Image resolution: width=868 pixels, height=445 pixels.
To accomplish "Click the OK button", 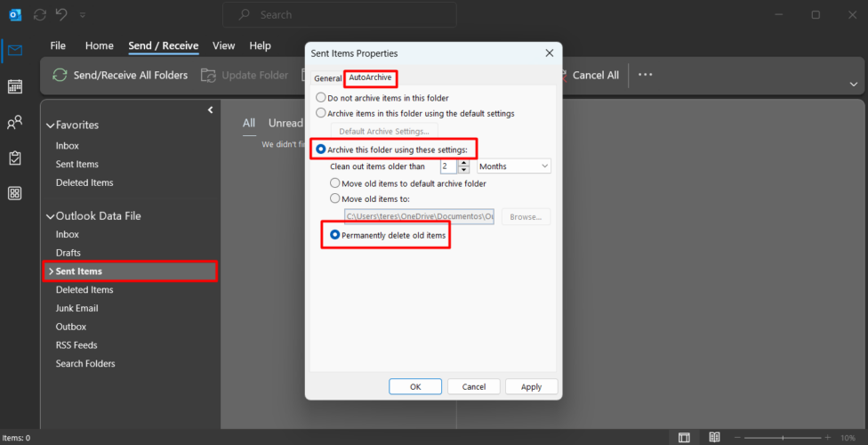I will click(415, 387).
